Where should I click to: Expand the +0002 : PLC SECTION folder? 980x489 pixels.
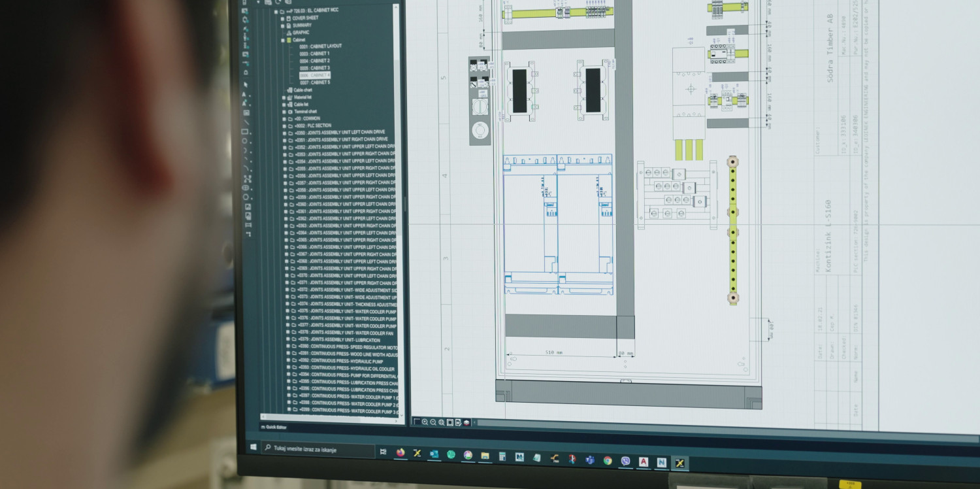coord(285,126)
